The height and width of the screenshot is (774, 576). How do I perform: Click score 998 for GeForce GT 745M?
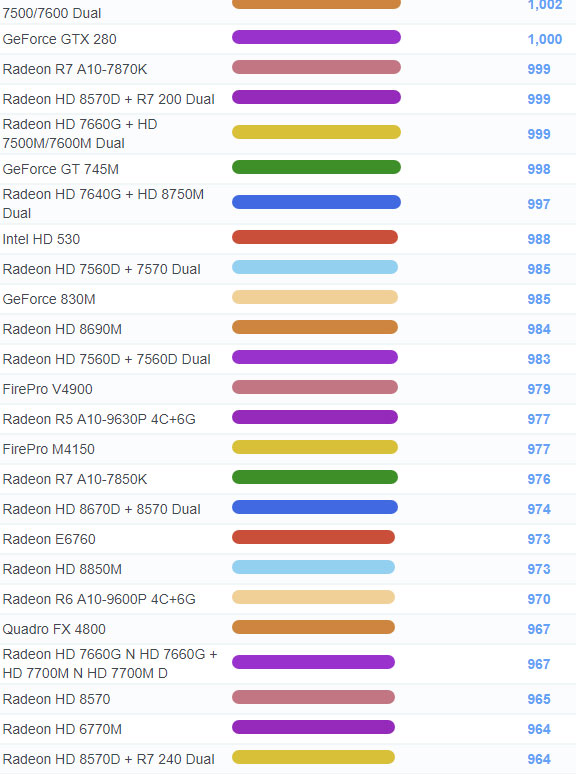[539, 169]
